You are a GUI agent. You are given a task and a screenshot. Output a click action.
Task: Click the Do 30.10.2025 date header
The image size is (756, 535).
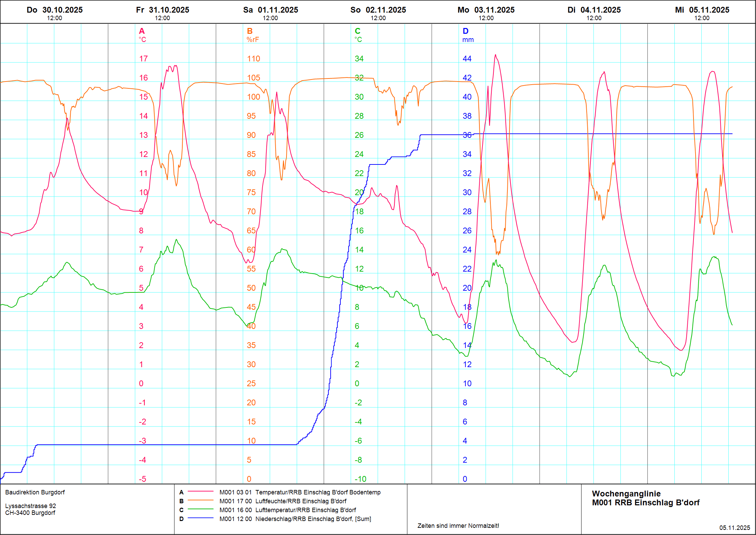tap(55, 10)
